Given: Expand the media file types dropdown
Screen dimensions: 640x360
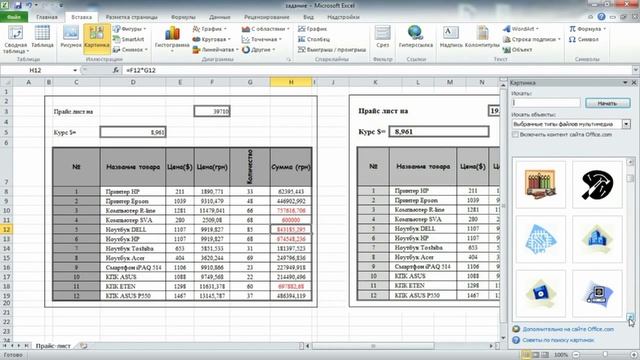Looking at the screenshot, I should [626, 124].
